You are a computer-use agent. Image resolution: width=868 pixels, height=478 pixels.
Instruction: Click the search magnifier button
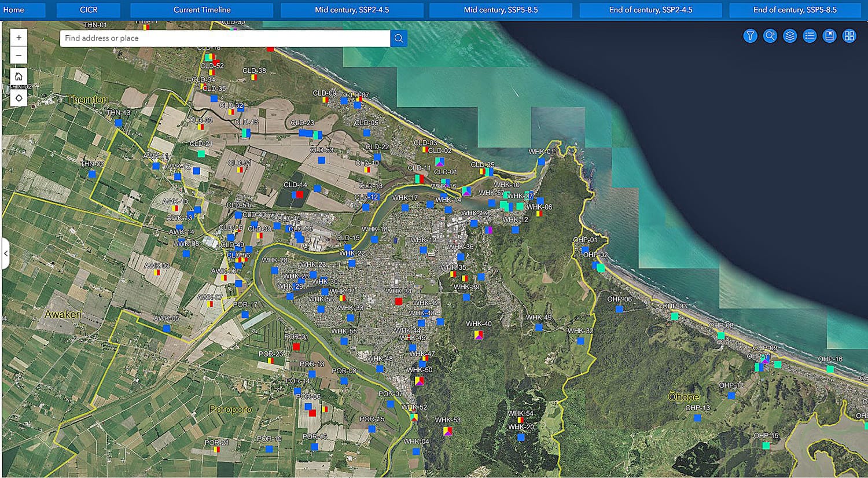pos(399,38)
